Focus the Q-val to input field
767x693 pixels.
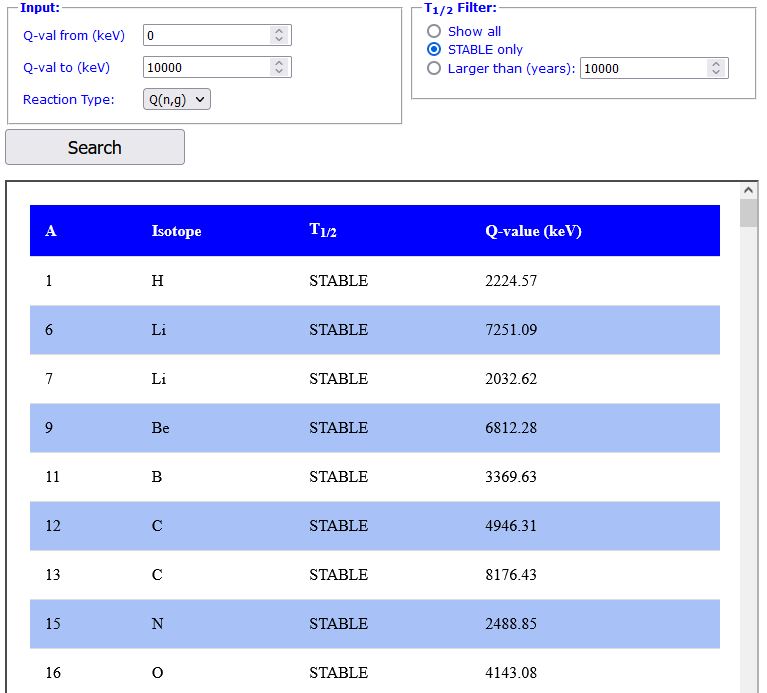(x=206, y=67)
